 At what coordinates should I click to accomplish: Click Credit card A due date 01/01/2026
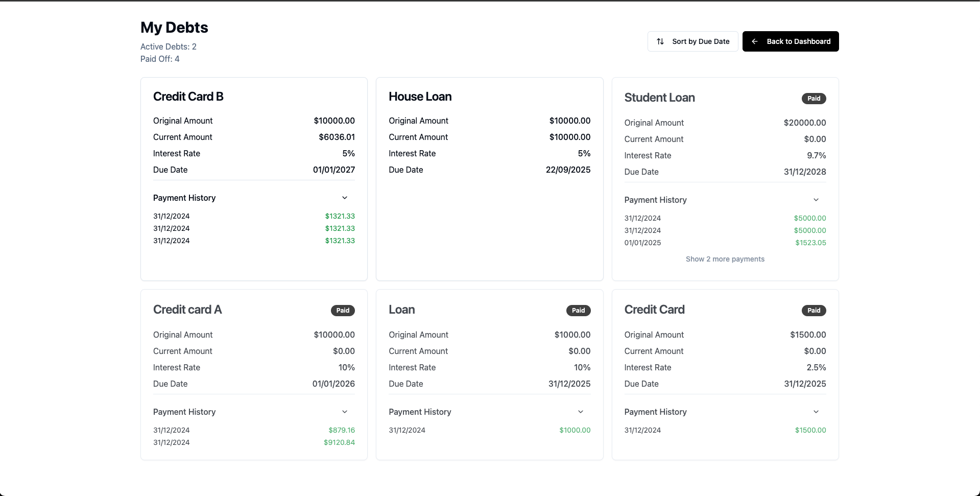tap(333, 384)
